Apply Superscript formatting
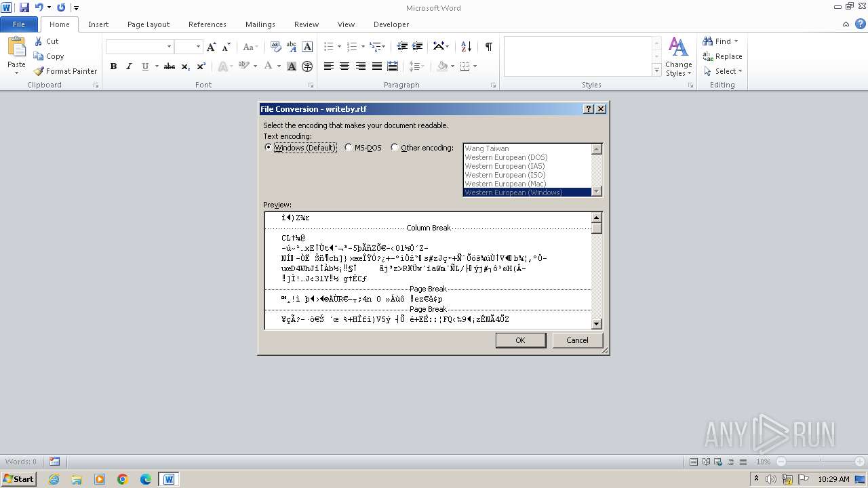 201,66
